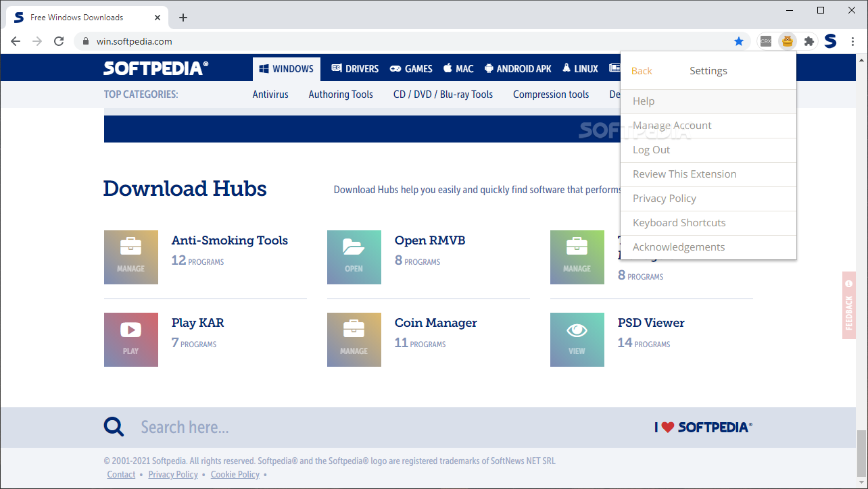This screenshot has height=489, width=868.
Task: Open CD / DVD / Blu-ray Tools category
Action: coord(443,95)
